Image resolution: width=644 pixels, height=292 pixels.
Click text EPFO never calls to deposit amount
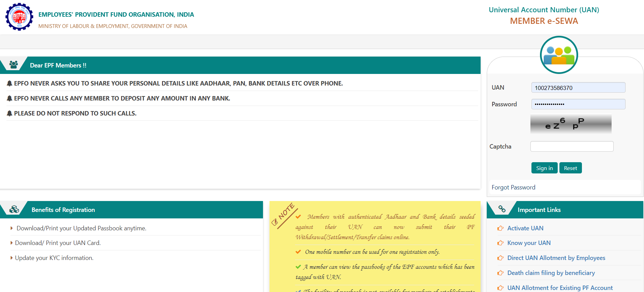click(122, 98)
